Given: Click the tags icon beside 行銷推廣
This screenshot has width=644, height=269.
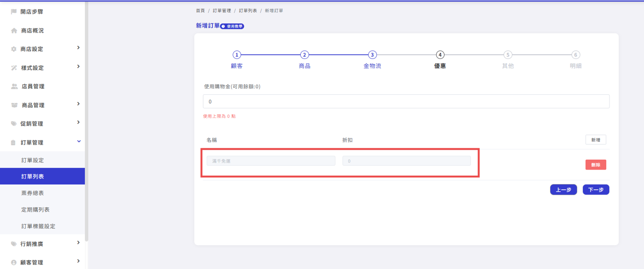Looking at the screenshot, I should [x=14, y=244].
